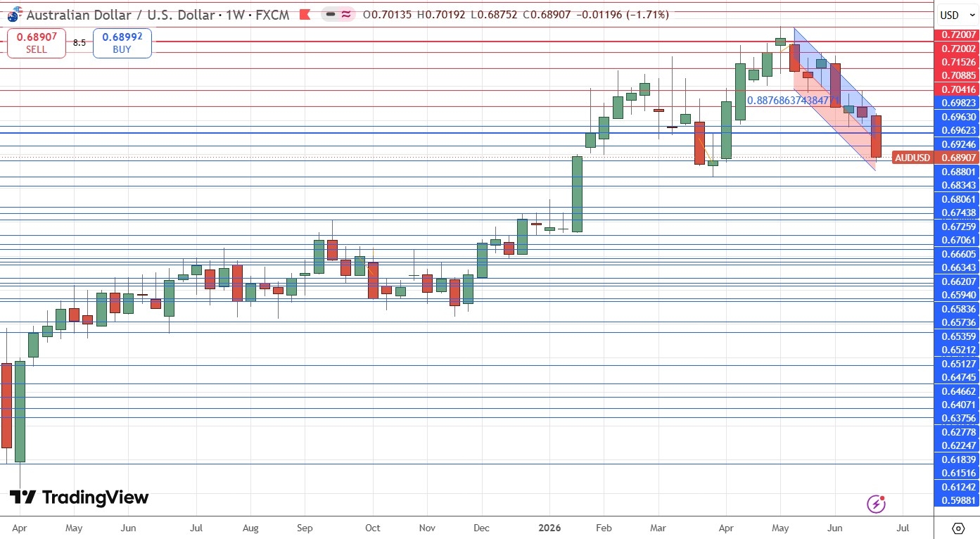Click the Oct label on the time axis

(372, 528)
